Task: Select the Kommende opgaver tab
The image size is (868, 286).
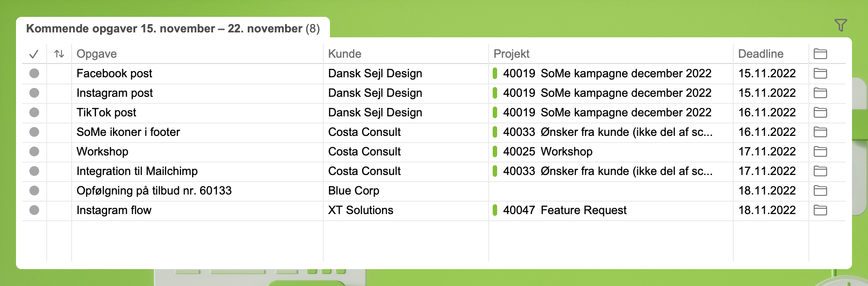Action: (173, 28)
